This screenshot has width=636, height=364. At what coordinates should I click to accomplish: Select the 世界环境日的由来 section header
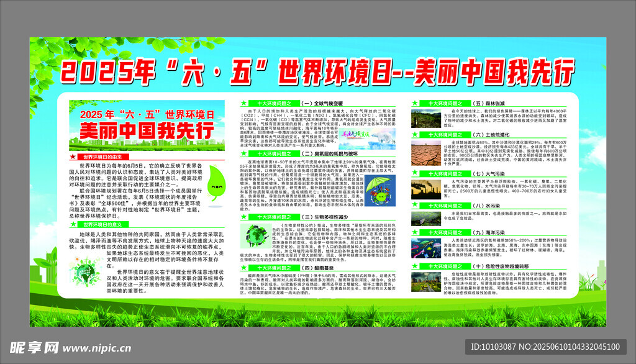(x=104, y=158)
